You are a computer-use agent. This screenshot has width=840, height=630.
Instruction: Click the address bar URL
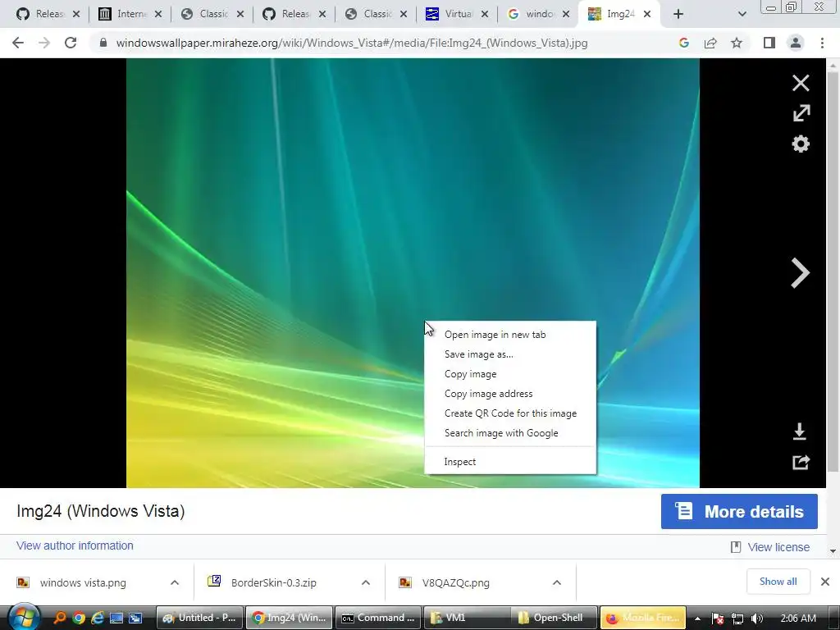point(352,43)
